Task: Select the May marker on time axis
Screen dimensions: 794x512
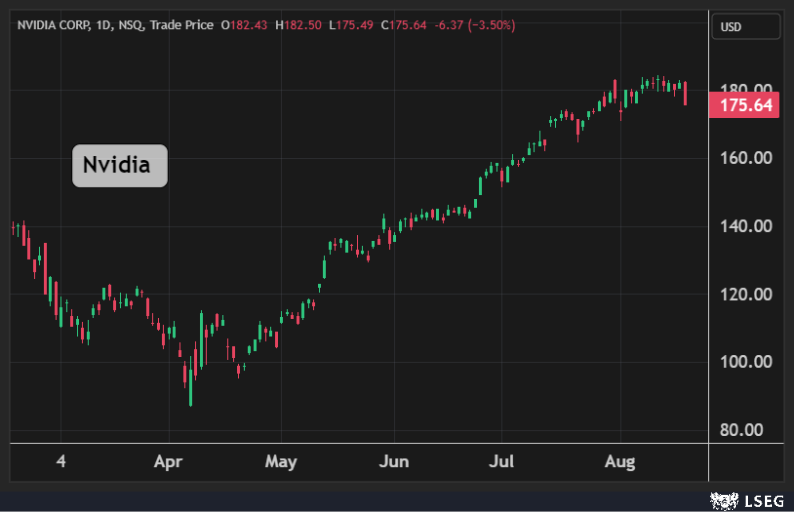Action: click(281, 463)
